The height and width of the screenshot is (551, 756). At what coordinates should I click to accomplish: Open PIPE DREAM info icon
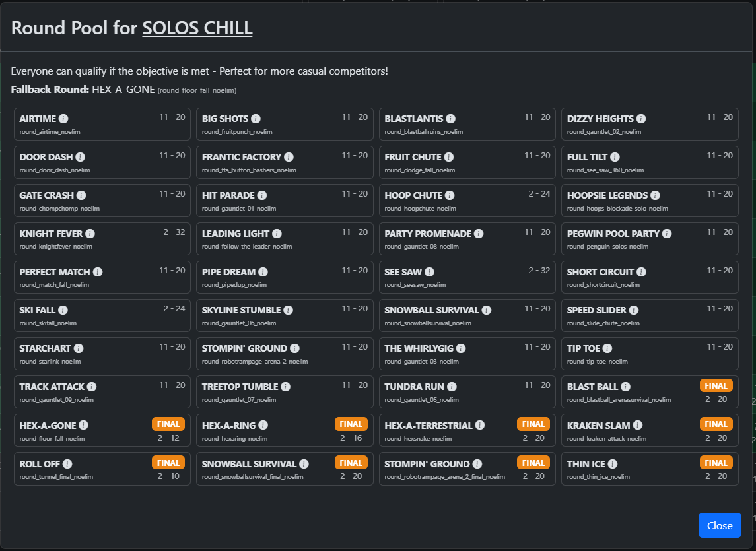click(x=263, y=272)
